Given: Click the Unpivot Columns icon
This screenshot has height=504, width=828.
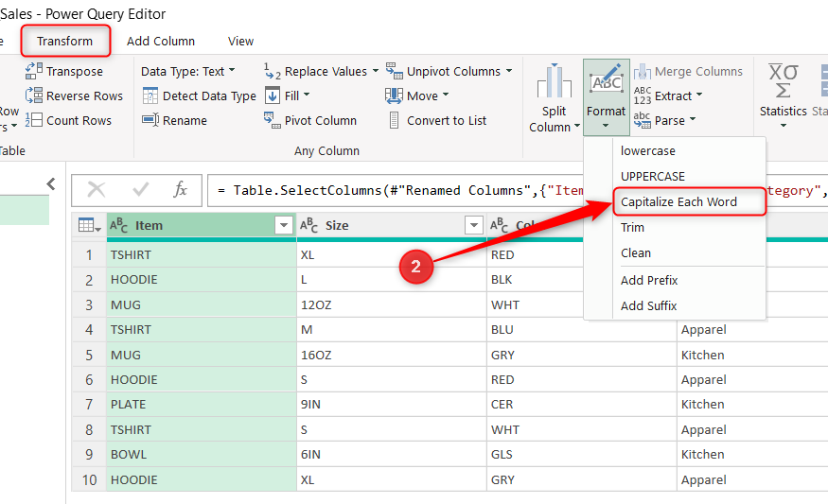Looking at the screenshot, I should [x=394, y=71].
